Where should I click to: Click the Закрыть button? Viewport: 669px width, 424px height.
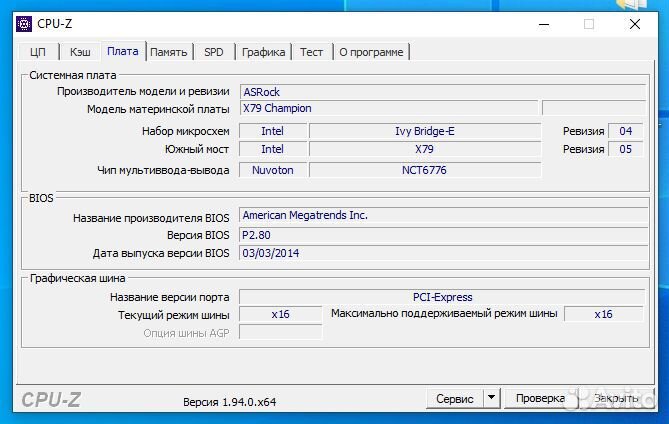pos(616,398)
